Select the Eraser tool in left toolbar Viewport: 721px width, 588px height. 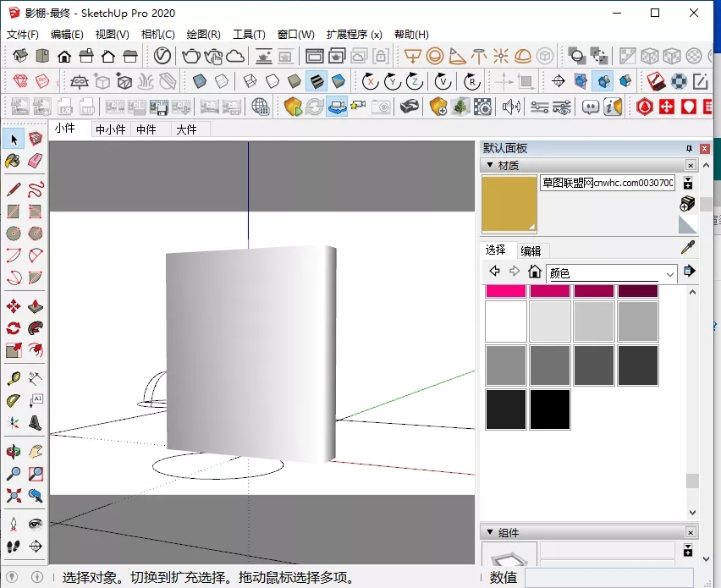pyautogui.click(x=36, y=161)
